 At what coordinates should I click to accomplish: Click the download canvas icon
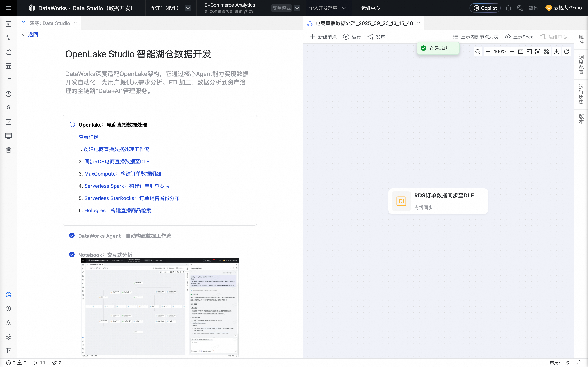pos(556,52)
